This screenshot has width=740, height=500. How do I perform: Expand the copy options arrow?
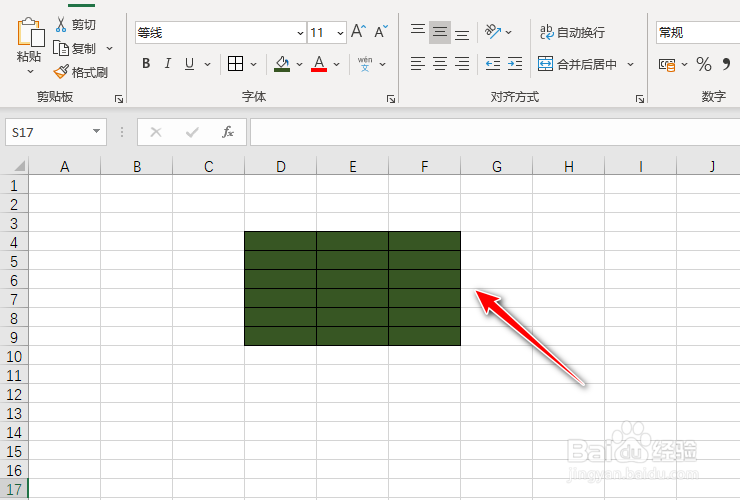(x=109, y=48)
